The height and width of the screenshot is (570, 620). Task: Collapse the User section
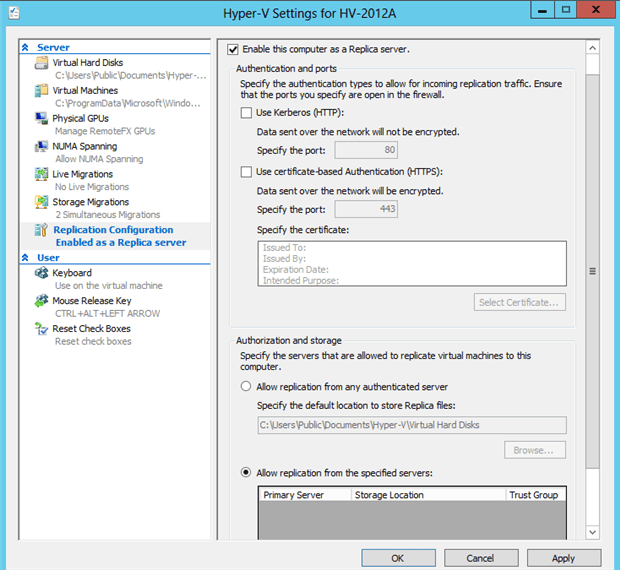pos(25,258)
